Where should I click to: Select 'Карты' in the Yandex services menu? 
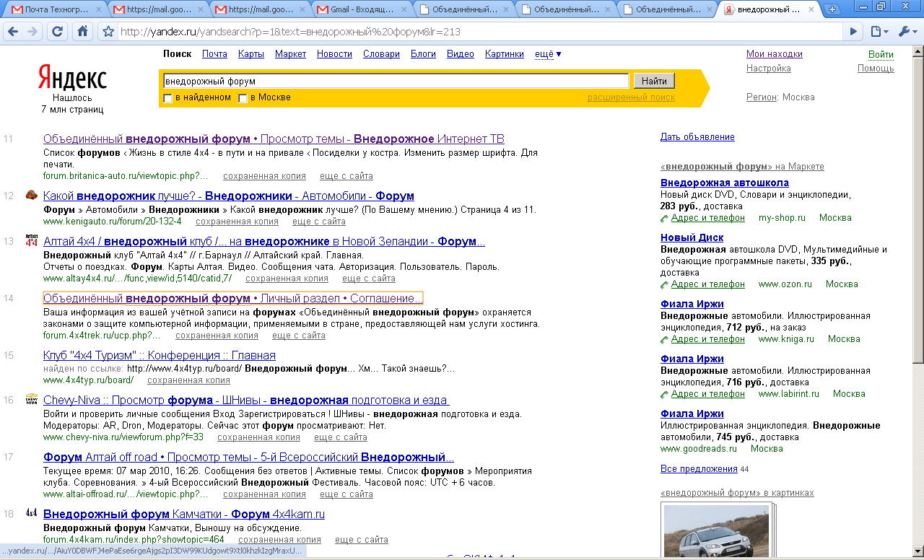coord(250,54)
